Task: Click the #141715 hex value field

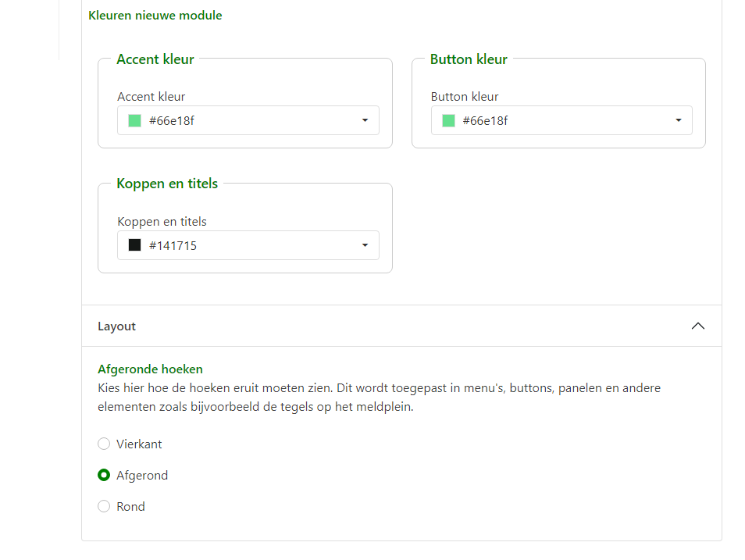Action: (173, 245)
